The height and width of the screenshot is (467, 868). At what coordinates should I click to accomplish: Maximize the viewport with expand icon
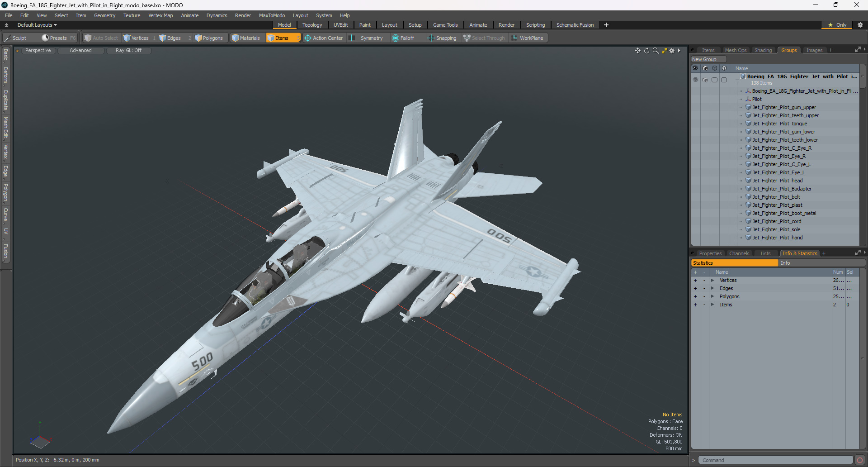664,51
